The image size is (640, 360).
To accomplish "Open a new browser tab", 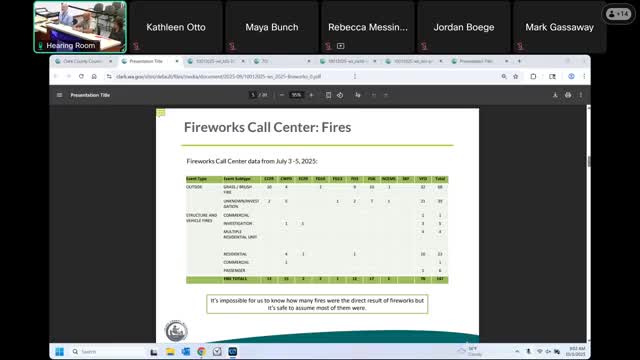I will 519,61.
